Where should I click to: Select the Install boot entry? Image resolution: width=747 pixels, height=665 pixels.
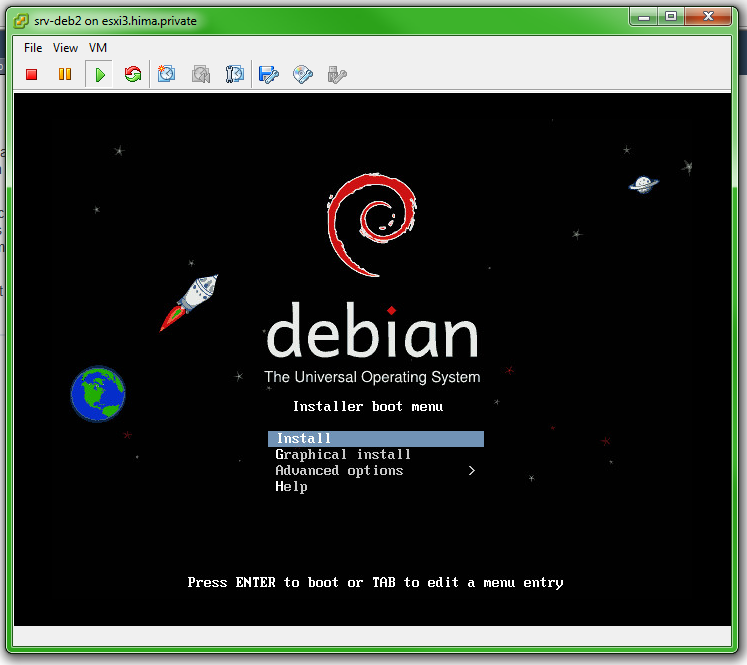[376, 439]
